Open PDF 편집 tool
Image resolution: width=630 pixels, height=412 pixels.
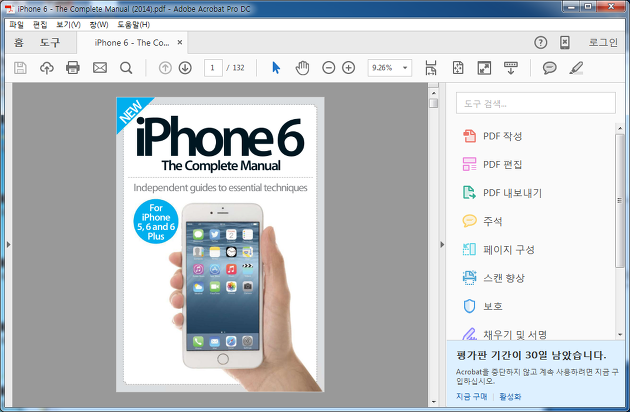tap(492, 164)
